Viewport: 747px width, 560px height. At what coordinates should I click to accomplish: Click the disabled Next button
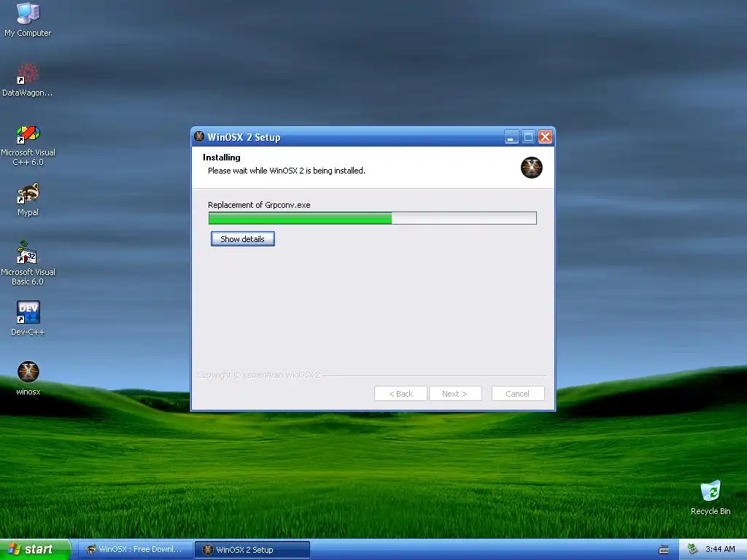[455, 393]
